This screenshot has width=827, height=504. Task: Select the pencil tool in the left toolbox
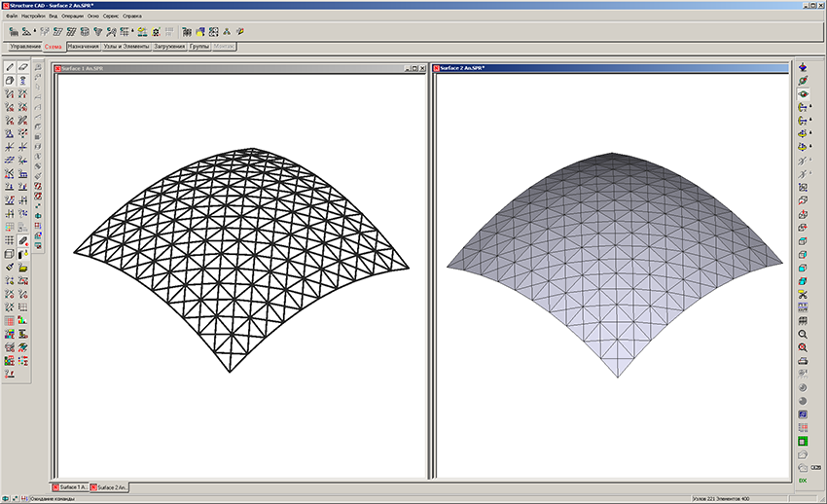tap(10, 67)
